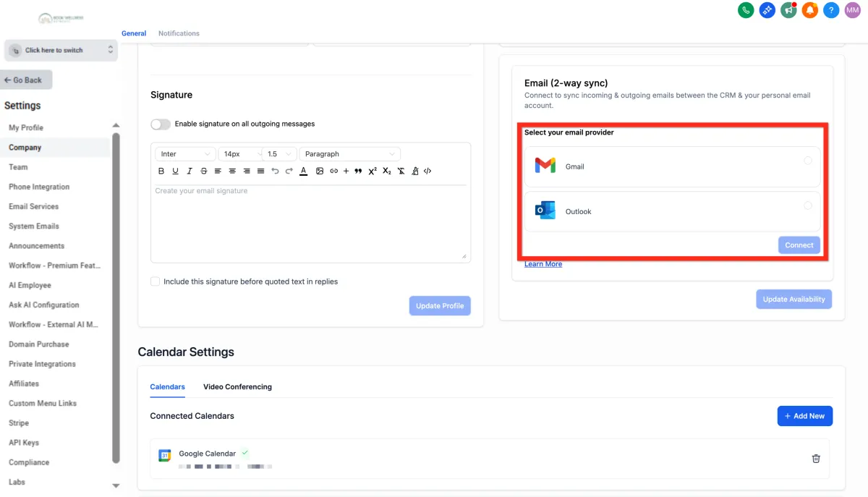Delete the Google Calendar connection
Screen dimensions: 868x497
[x=816, y=458]
